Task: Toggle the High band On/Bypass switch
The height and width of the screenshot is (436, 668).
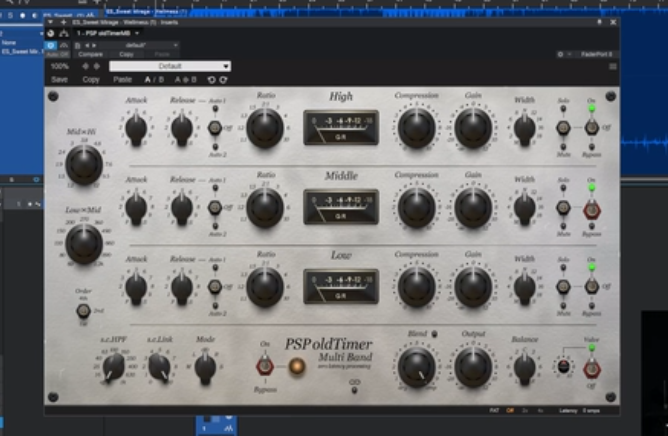Action: pos(591,127)
